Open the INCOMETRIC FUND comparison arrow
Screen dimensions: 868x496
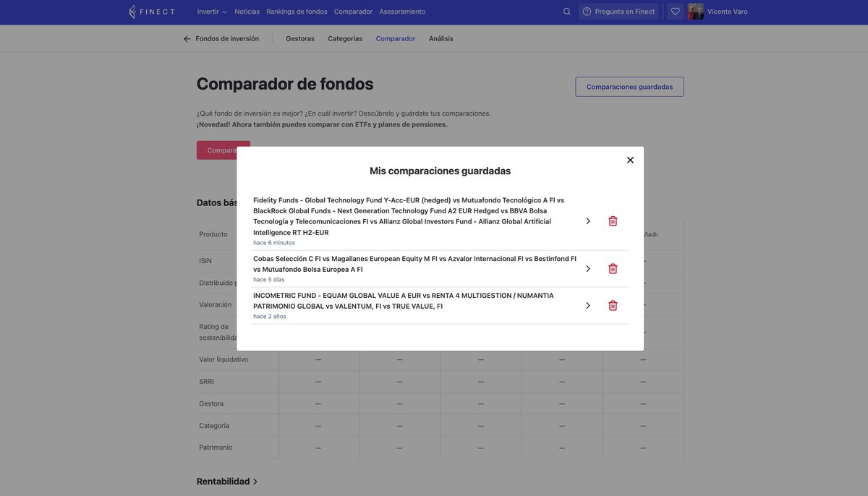(x=588, y=306)
